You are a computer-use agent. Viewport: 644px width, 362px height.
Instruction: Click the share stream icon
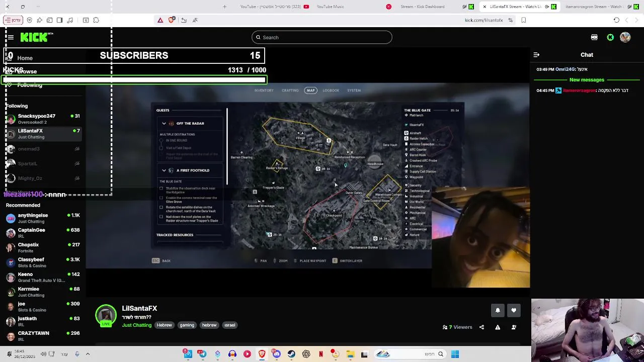pos(481,327)
